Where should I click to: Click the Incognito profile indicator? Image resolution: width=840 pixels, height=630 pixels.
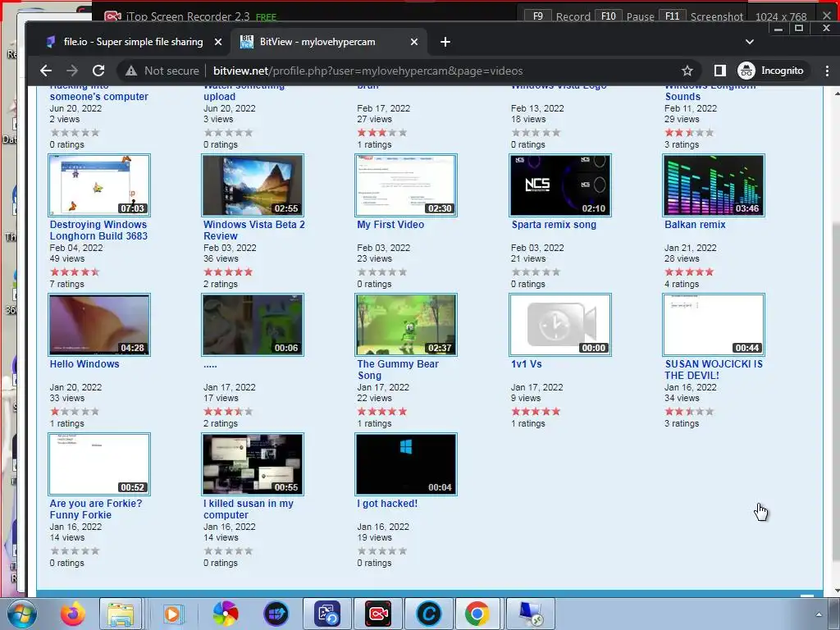(x=771, y=71)
